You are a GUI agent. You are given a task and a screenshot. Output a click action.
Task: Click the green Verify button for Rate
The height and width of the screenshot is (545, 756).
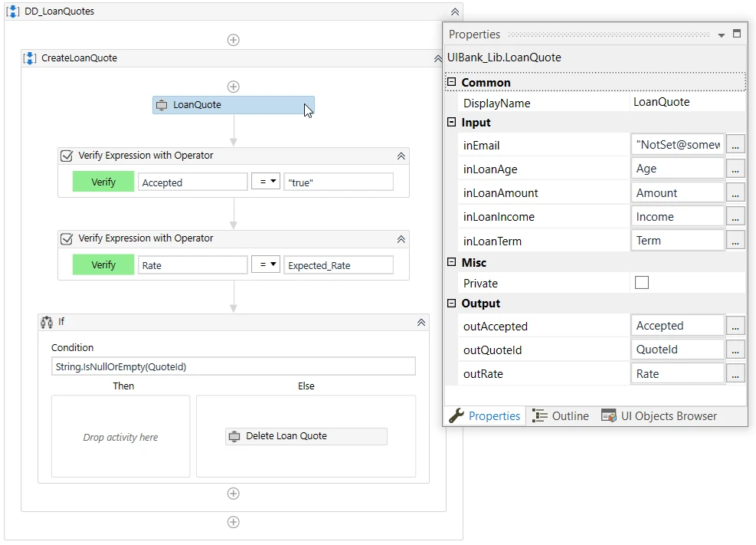[103, 264]
